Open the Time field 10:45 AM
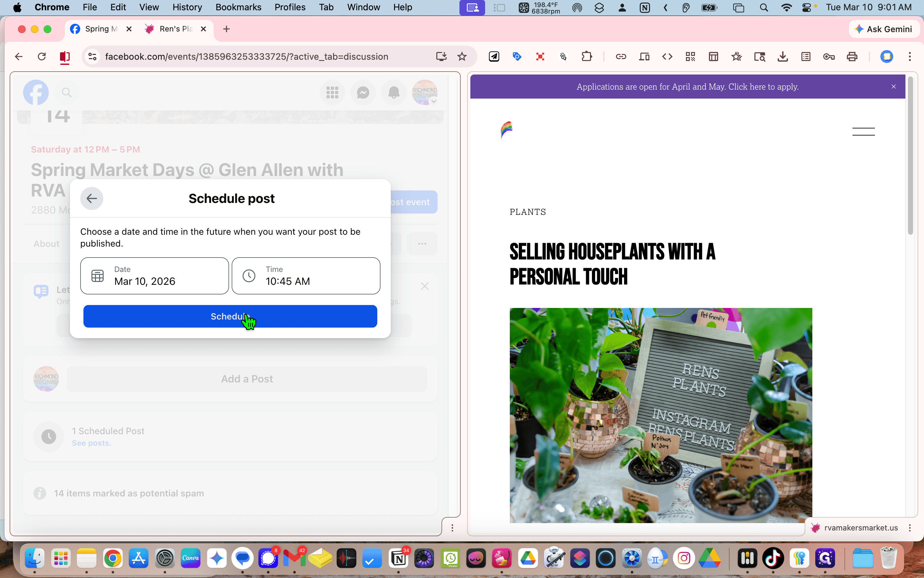924x578 pixels. [x=306, y=276]
